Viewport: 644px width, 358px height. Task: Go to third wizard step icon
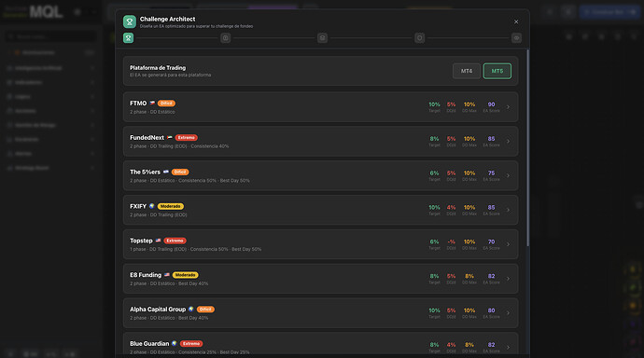click(322, 38)
